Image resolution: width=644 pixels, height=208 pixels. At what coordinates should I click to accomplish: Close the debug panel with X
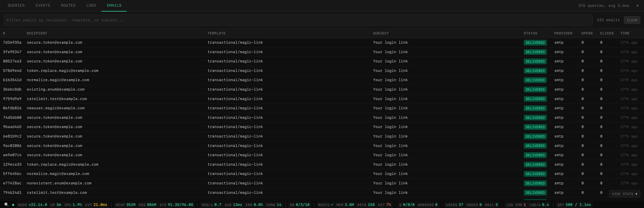(x=637, y=5)
